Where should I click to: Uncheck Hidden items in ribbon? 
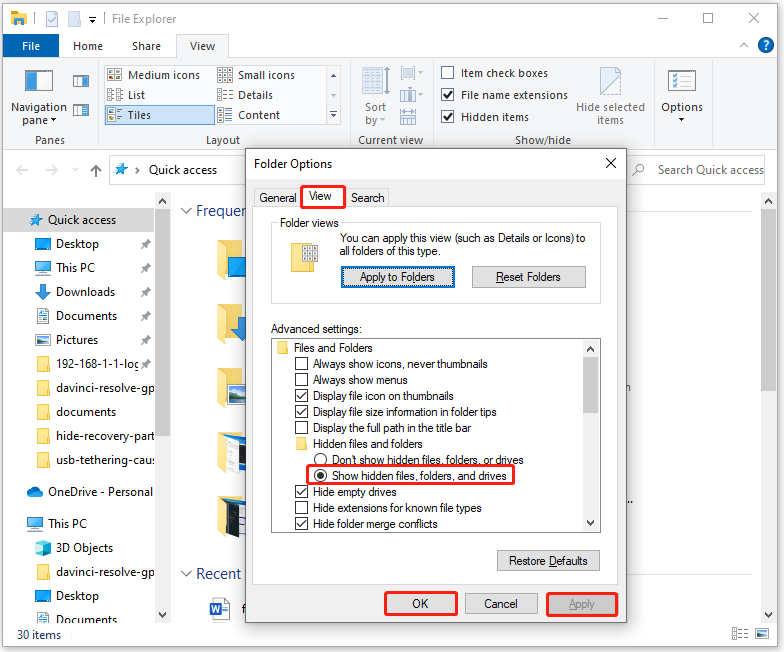point(448,116)
